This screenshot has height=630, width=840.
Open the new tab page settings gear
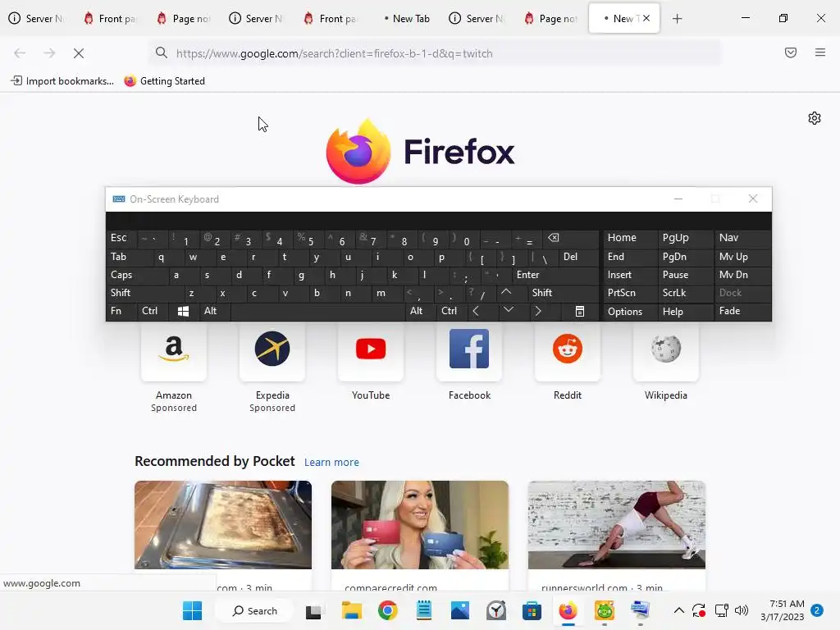tap(815, 118)
